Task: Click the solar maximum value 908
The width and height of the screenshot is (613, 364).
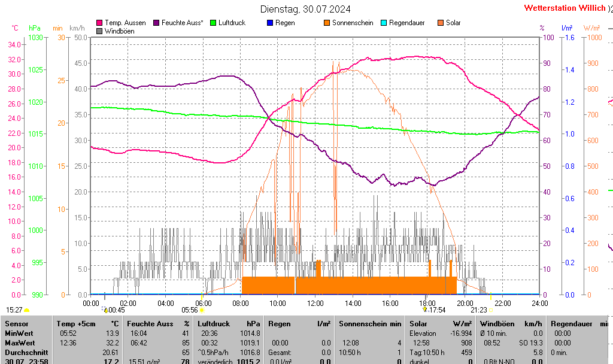Action: coord(466,343)
